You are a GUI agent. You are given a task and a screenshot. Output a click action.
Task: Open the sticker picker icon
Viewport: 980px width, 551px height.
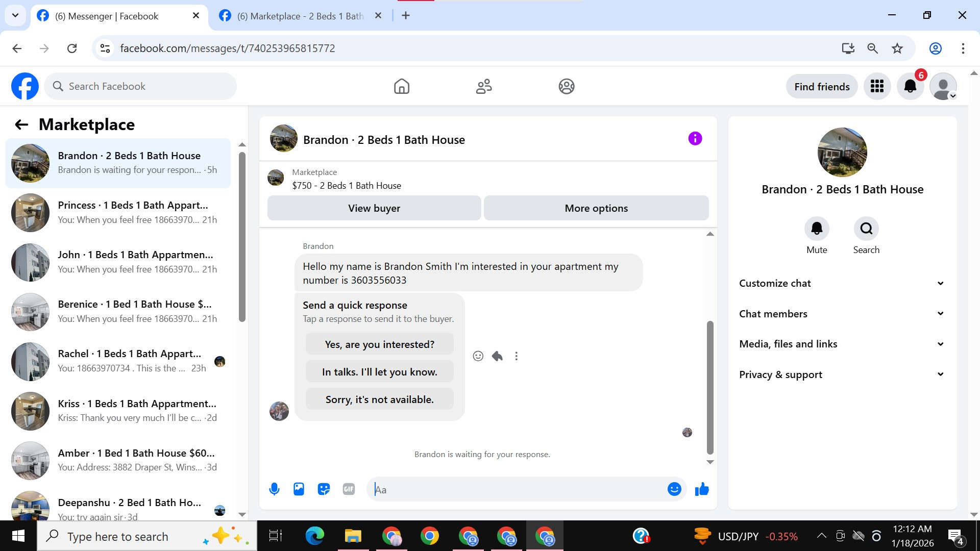[324, 489]
